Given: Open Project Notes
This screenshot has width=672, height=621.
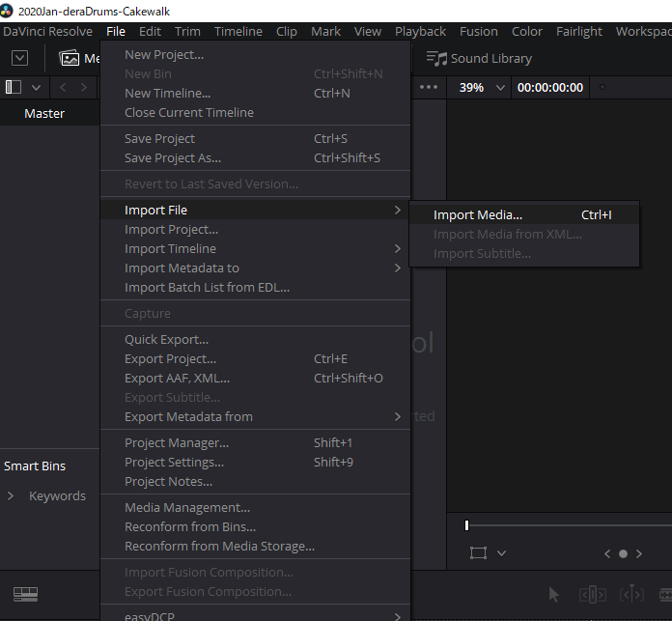Looking at the screenshot, I should (x=256, y=481).
